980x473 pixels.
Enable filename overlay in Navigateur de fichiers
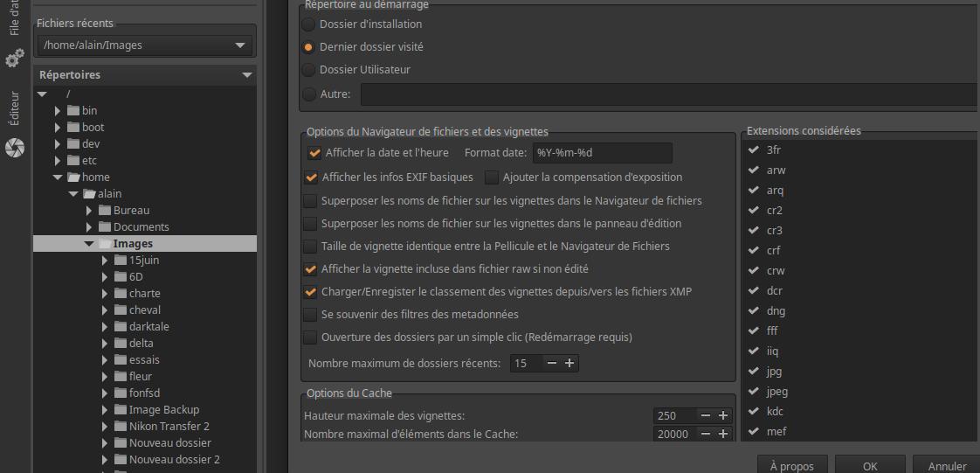[310, 201]
